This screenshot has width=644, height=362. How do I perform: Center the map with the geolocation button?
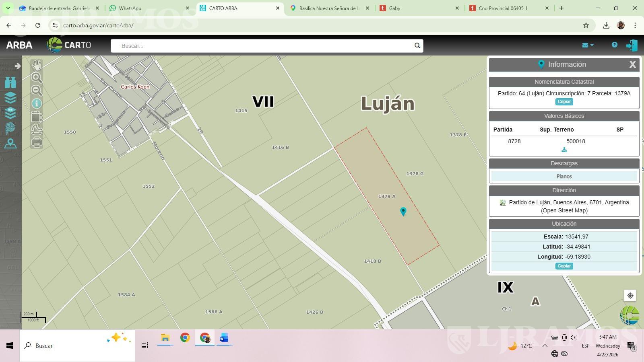pos(630,295)
